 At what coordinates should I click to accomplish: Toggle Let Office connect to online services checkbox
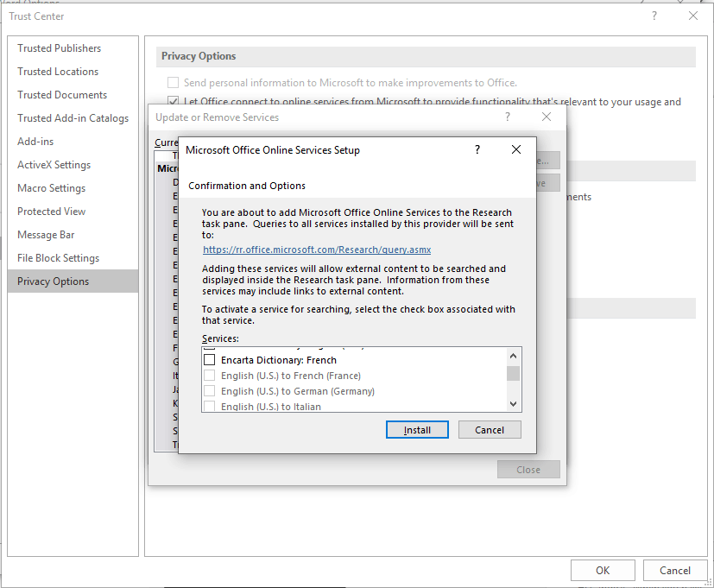173,101
